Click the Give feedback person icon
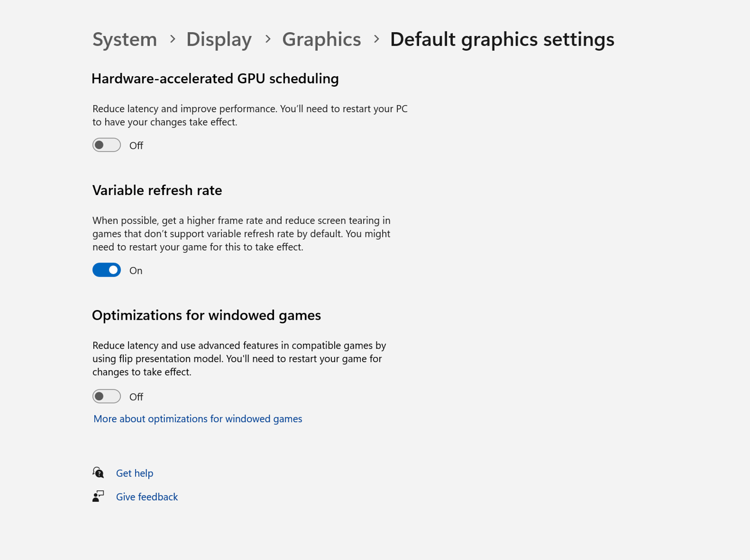Viewport: 750px width, 560px height. [x=98, y=496]
